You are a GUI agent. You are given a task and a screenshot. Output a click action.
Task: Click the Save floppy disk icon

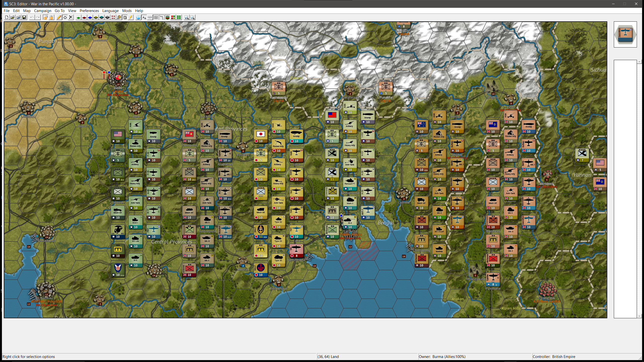(x=24, y=17)
